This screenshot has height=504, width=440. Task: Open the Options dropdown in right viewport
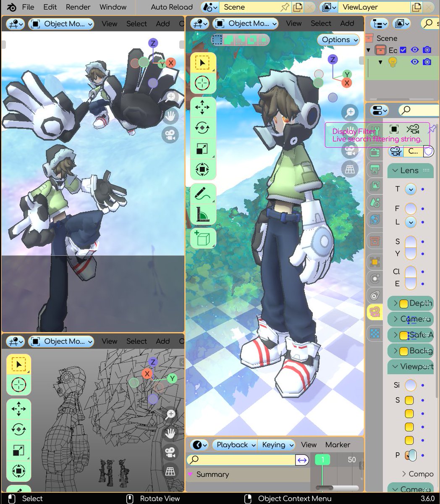point(338,40)
